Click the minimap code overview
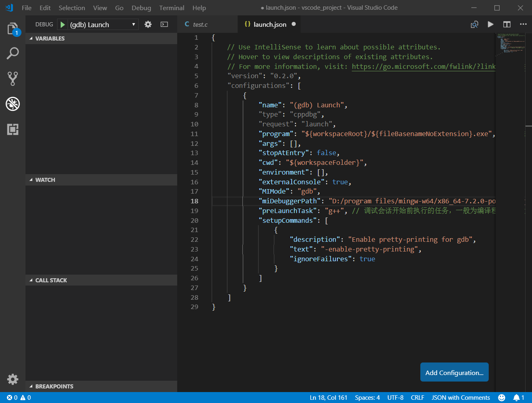 tap(511, 45)
